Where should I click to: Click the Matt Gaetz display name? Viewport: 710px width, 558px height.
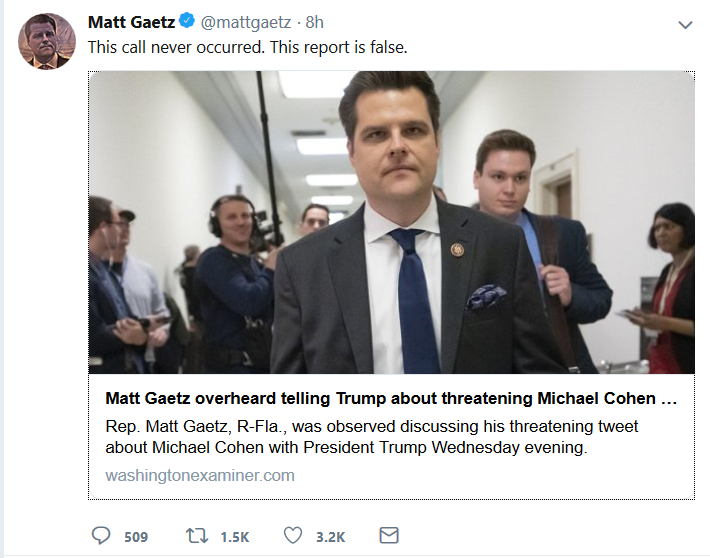pyautogui.click(x=129, y=22)
